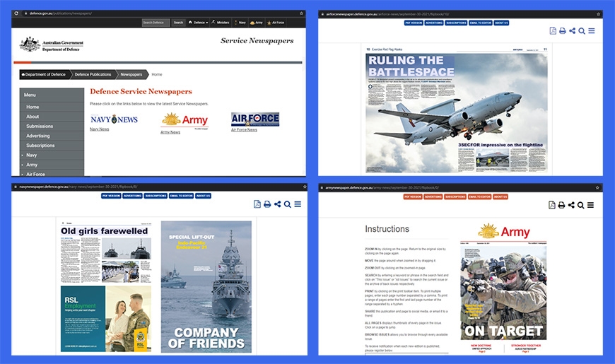Bookmark the Air Force flipbook page with star
Viewport: 615px width, 364px height.
(598, 14)
